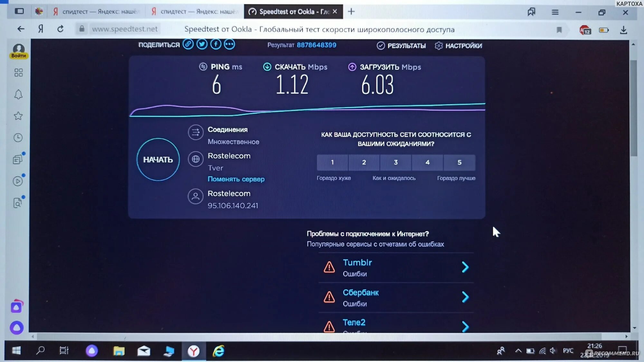
Task: Open the adblock extension icon with 12 badge
Action: pos(585,30)
